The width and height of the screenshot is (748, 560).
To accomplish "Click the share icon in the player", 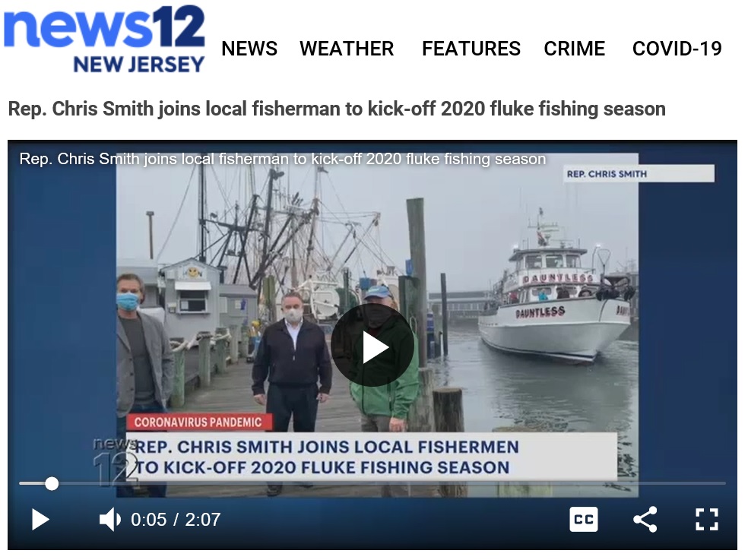I will 645,520.
